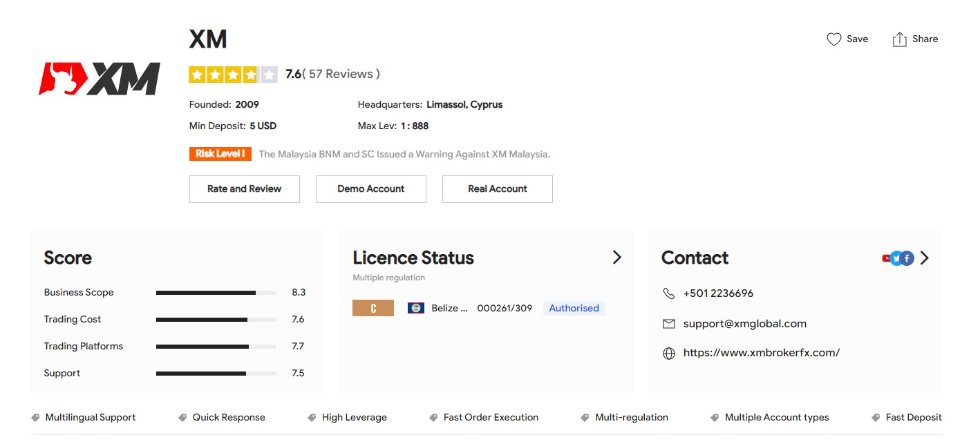Visit the xmbrokerfx.com website link
This screenshot has width=980, height=444.
click(761, 353)
